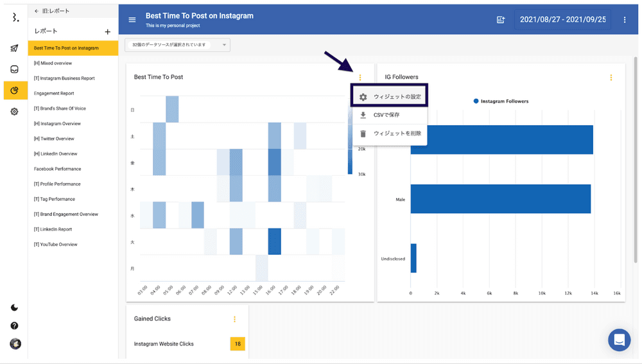Toggle dark mode moon icon
Image resolution: width=642 pixels, height=364 pixels.
point(15,308)
